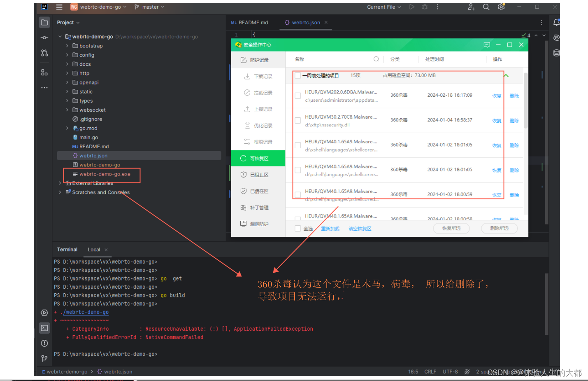
Task: Click the 重新加载 link
Action: 330,229
